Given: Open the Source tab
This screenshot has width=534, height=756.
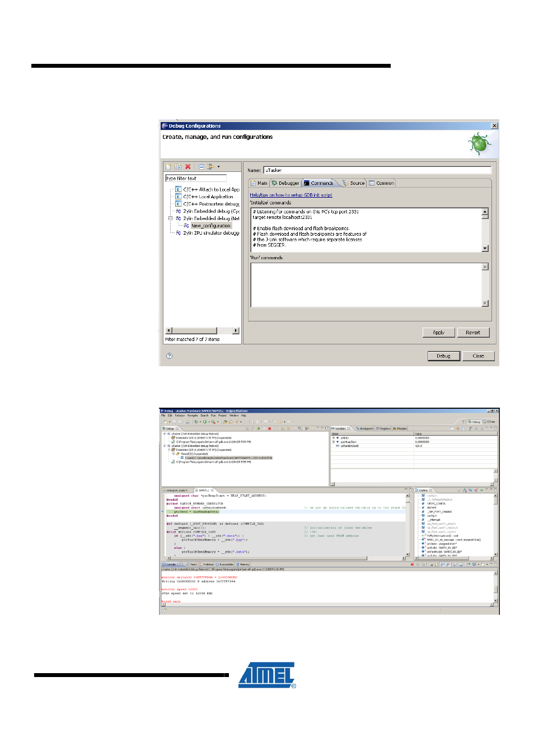Looking at the screenshot, I should pyautogui.click(x=354, y=183).
